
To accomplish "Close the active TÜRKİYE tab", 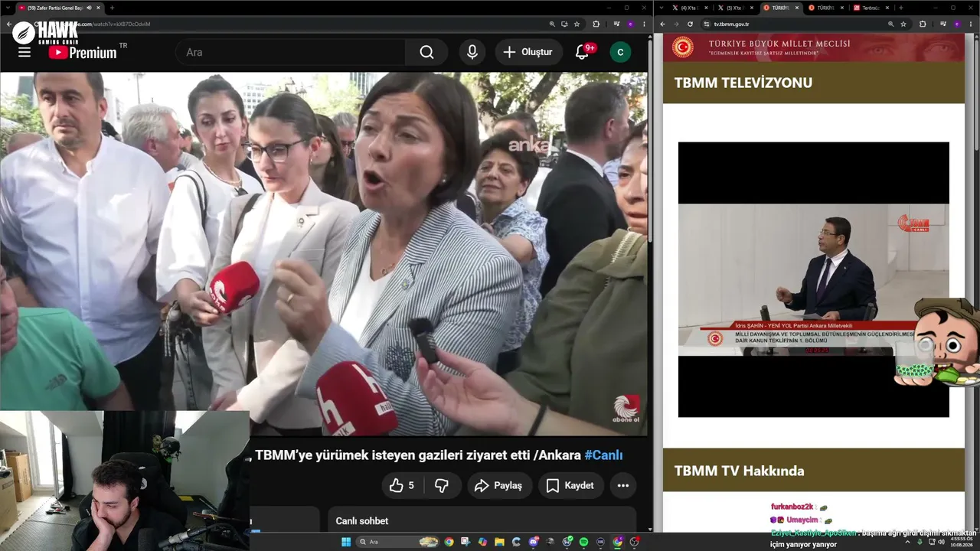I will pyautogui.click(x=798, y=8).
